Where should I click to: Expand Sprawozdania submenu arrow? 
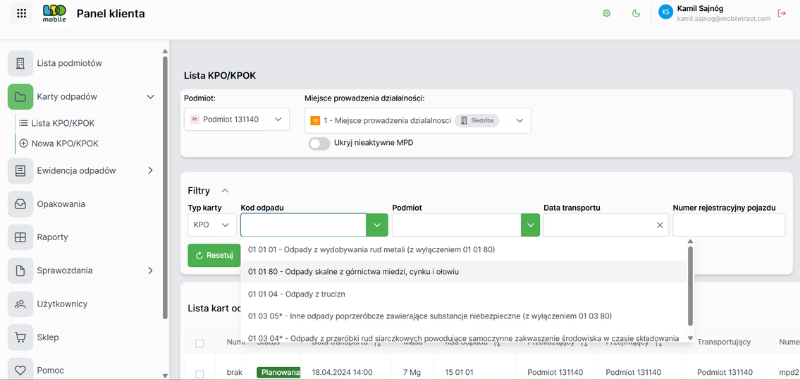coord(150,271)
